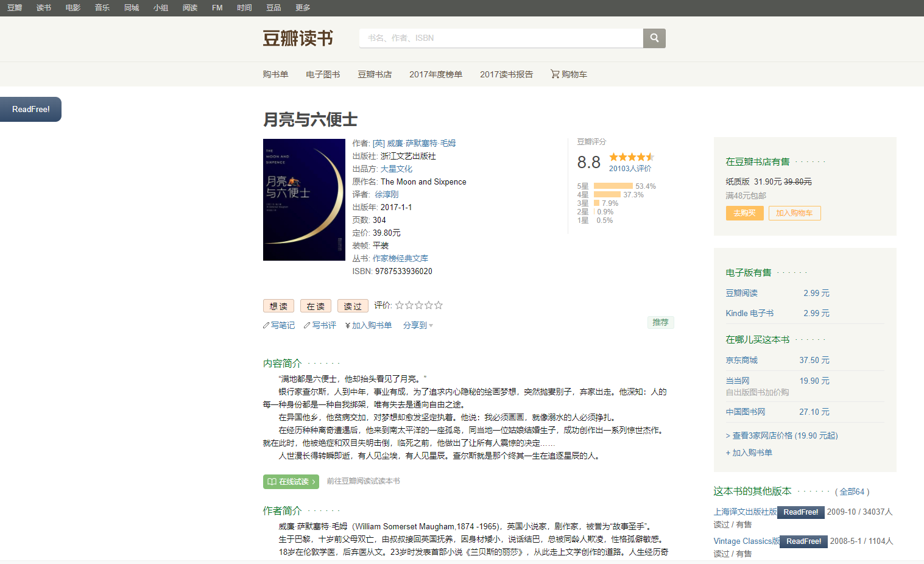
Task: Open the 京东商城 store link
Action: coord(741,360)
